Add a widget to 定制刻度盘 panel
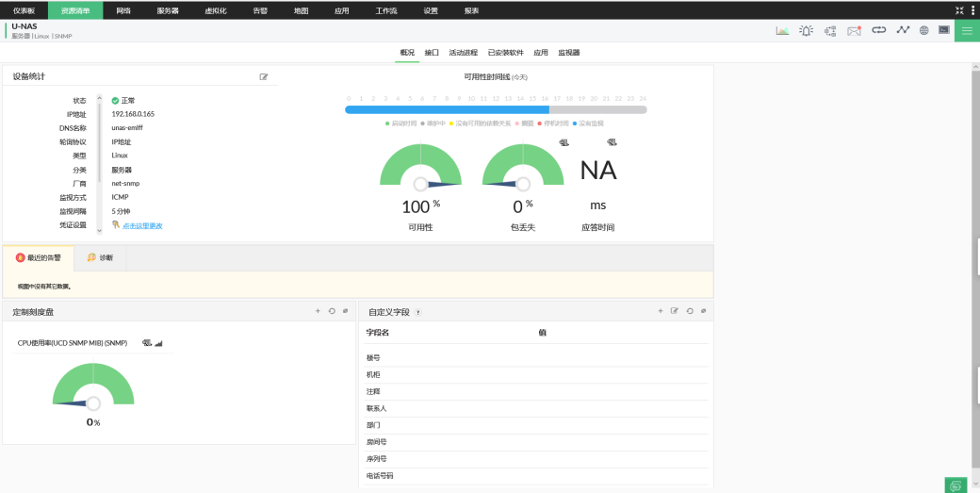This screenshot has height=493, width=980. [318, 311]
